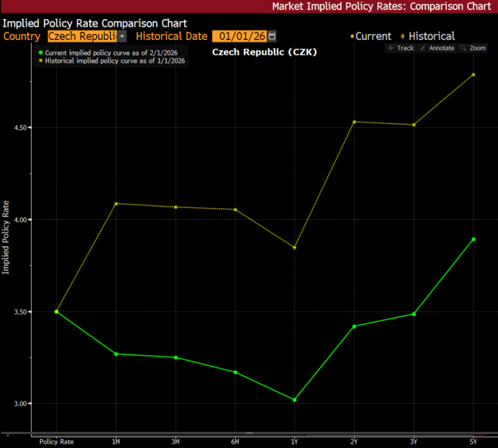
Task: Toggle the Historical series in the legend
Action: point(427,36)
